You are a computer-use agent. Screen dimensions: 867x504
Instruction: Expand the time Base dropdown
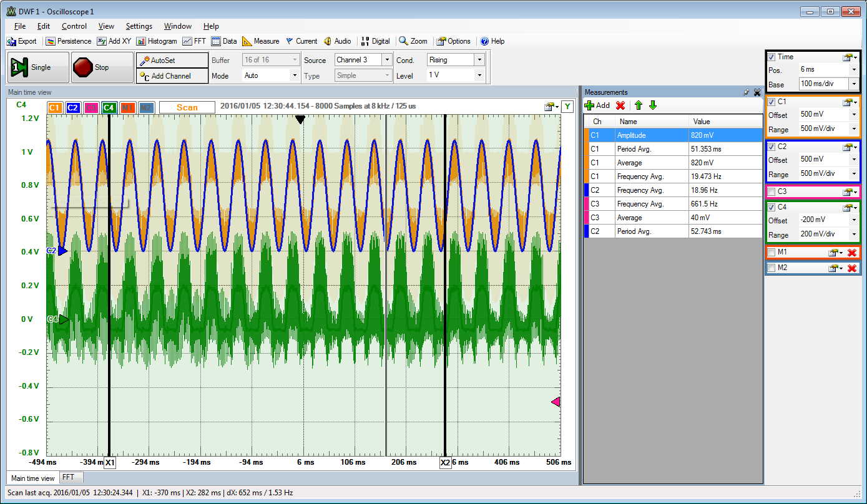tap(853, 84)
